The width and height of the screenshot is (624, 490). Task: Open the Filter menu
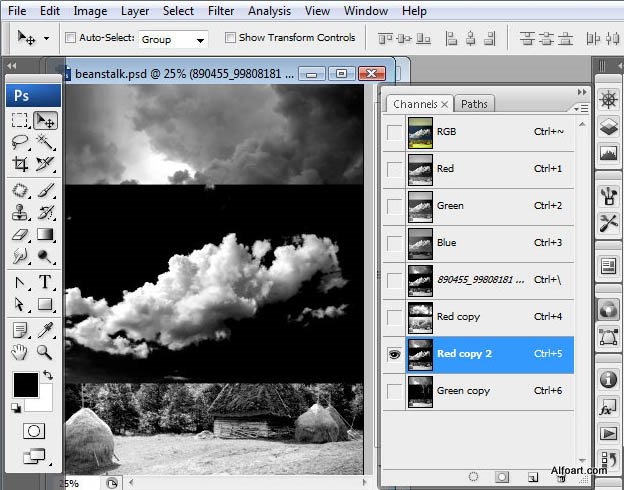(x=221, y=11)
